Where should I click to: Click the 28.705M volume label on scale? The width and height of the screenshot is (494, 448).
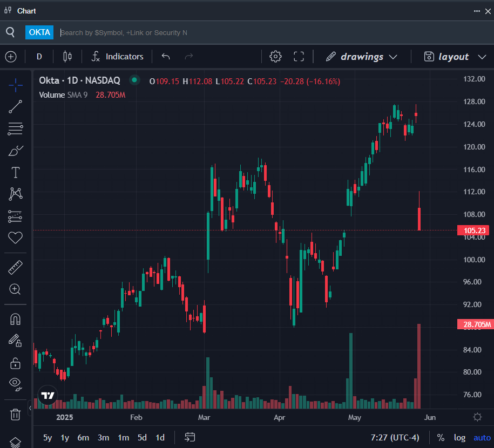click(476, 324)
